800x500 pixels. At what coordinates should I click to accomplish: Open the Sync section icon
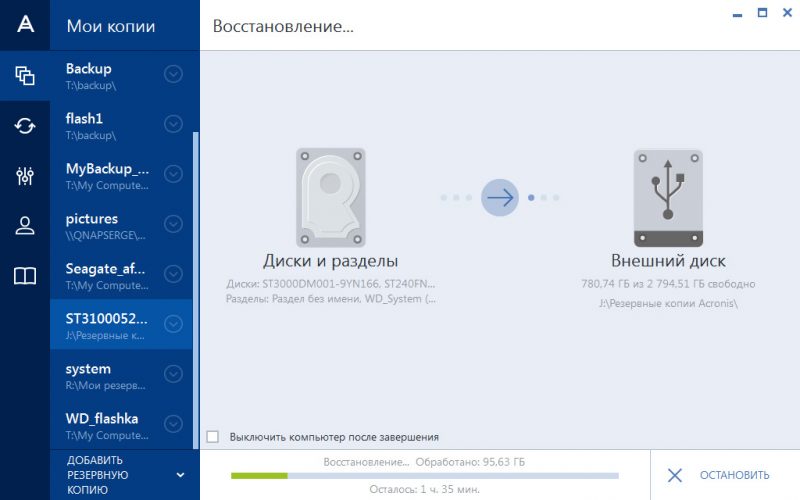point(25,126)
